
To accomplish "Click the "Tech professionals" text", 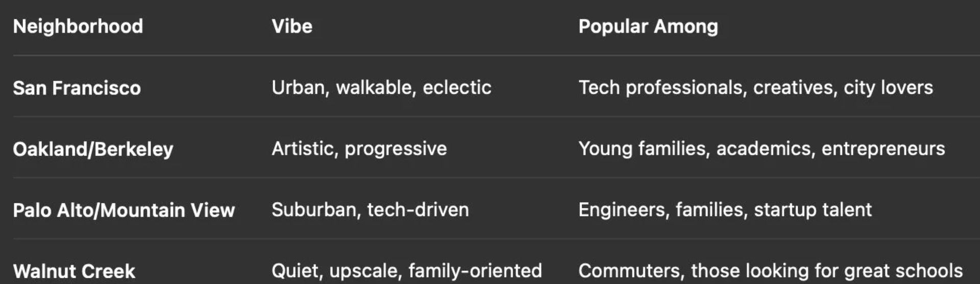I will click(660, 88).
